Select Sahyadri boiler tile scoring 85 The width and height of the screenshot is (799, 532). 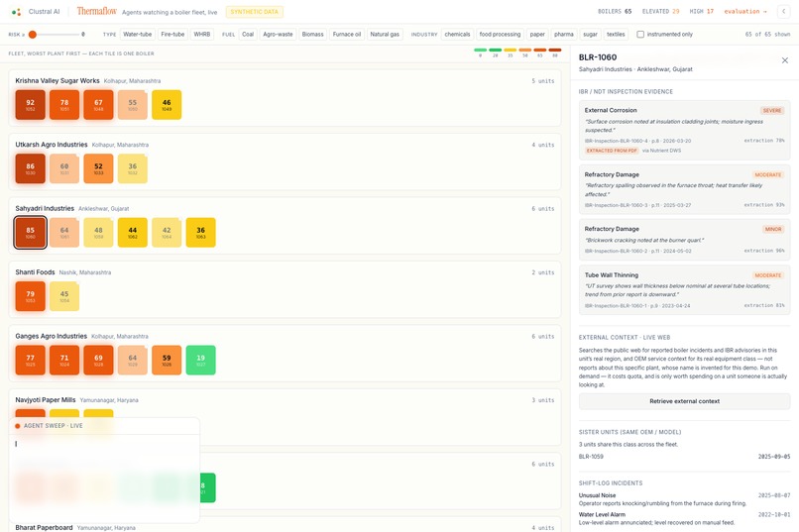tap(30, 233)
